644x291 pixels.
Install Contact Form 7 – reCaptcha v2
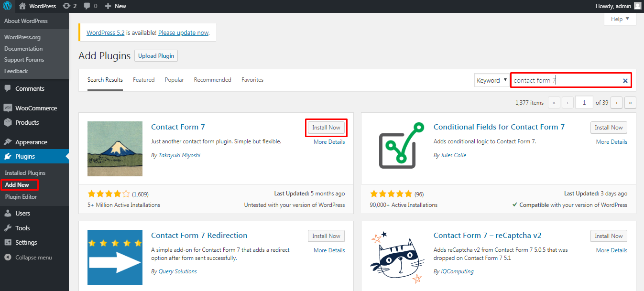coord(609,236)
